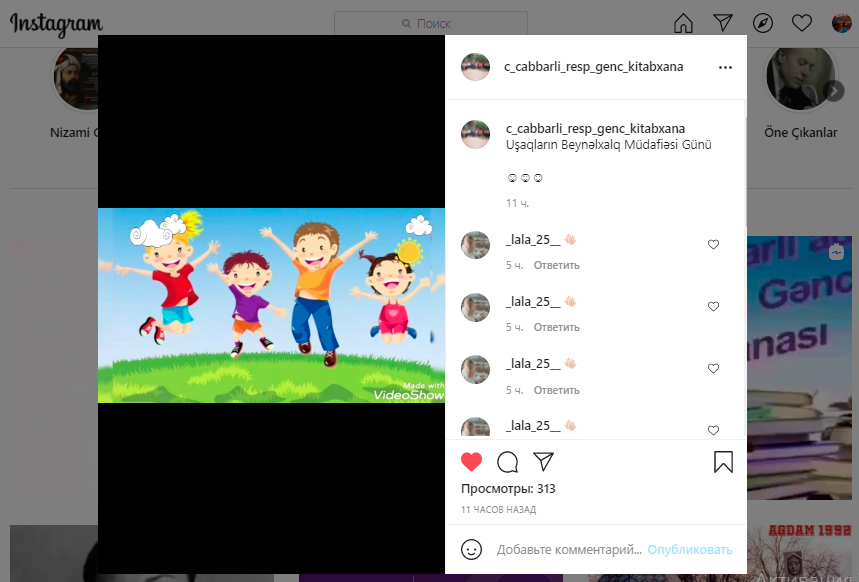Click the username in the caption
The width and height of the screenshot is (859, 582).
(595, 129)
